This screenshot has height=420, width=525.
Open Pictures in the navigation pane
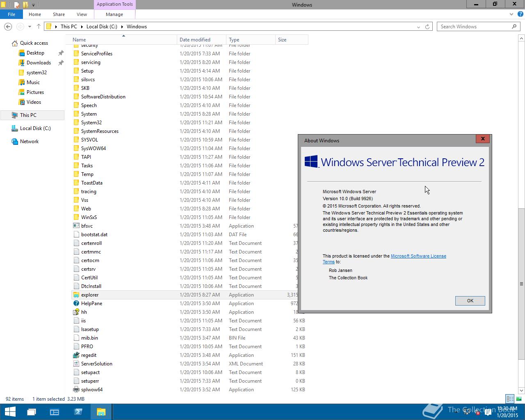(35, 92)
